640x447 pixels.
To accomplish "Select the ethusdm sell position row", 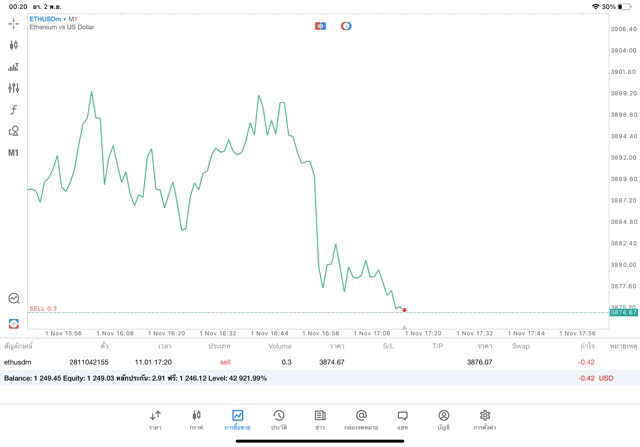I will click(300, 362).
